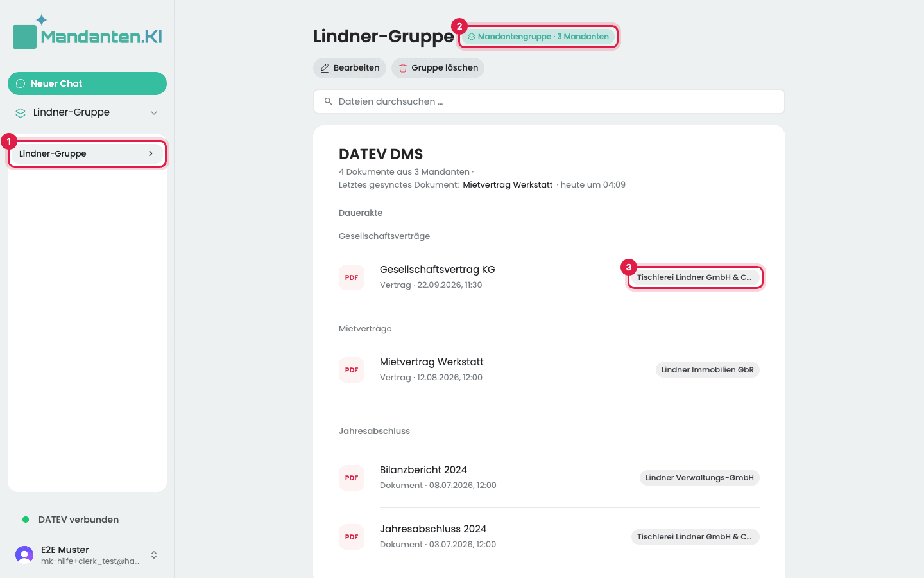Click the Mietvertrag Werkstatt link in sync info
924x578 pixels.
point(508,185)
